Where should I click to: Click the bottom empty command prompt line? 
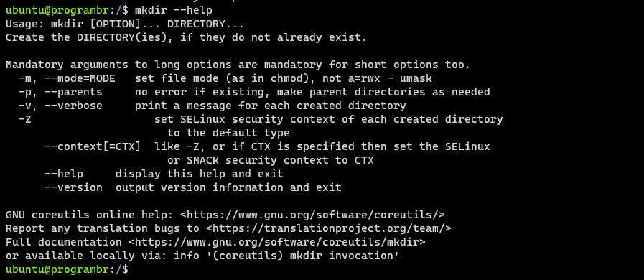67,269
